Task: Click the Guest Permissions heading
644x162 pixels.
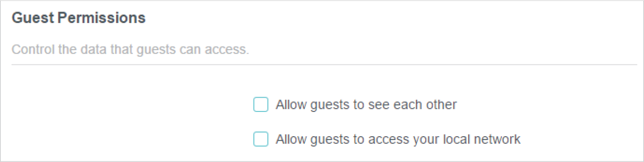Action: coord(78,18)
